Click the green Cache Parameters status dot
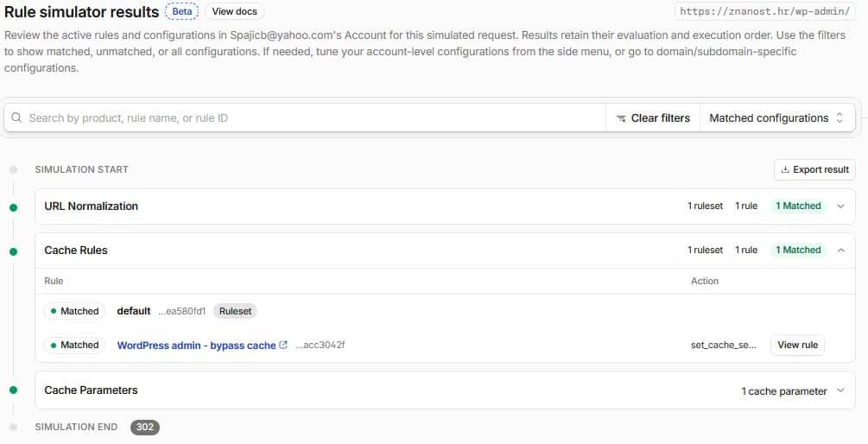868x444 pixels. tap(13, 390)
